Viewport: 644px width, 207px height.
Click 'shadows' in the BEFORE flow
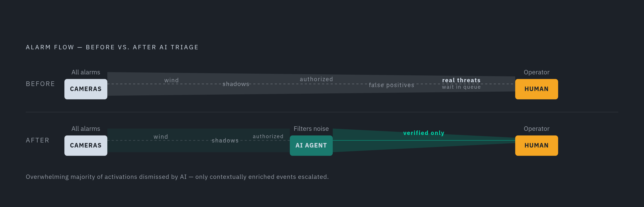click(x=236, y=84)
